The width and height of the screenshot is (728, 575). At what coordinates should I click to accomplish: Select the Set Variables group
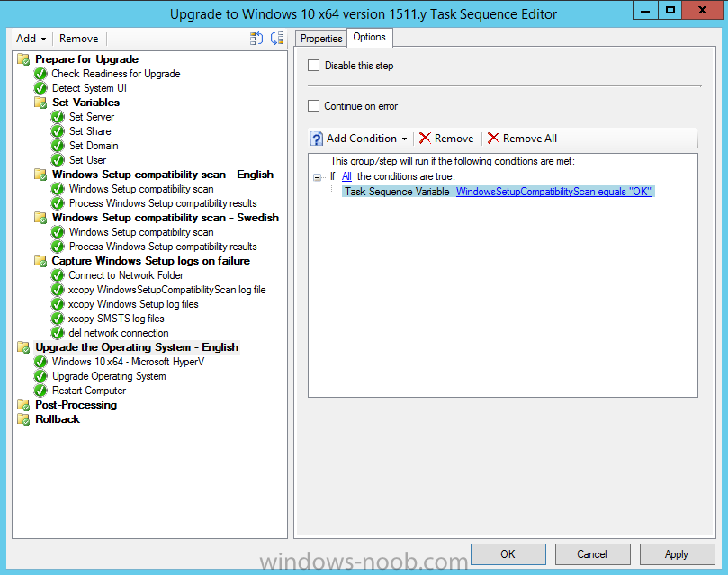point(85,103)
